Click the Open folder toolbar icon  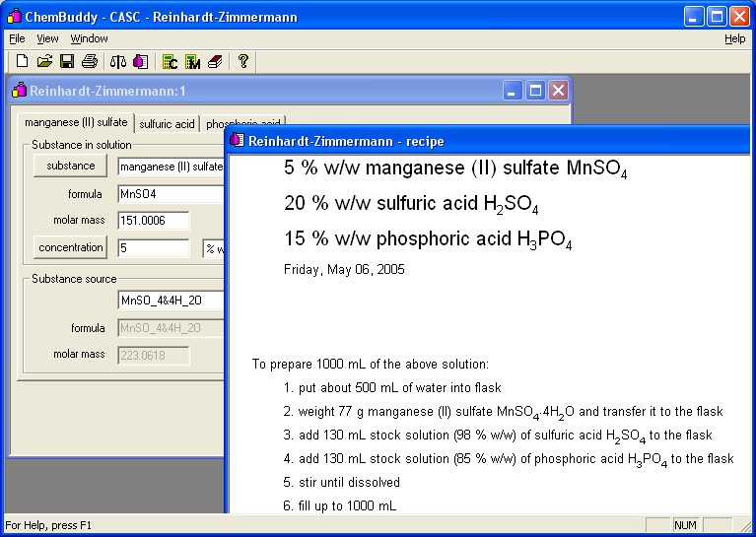[44, 61]
